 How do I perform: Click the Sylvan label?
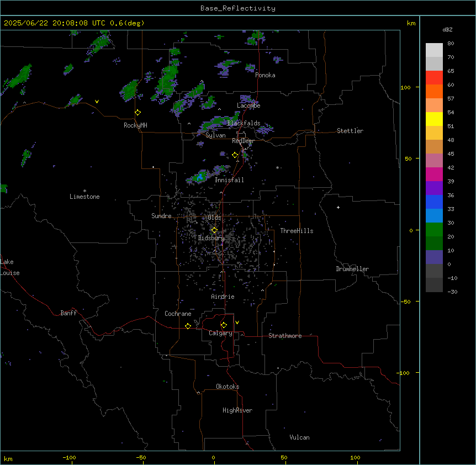click(x=215, y=135)
